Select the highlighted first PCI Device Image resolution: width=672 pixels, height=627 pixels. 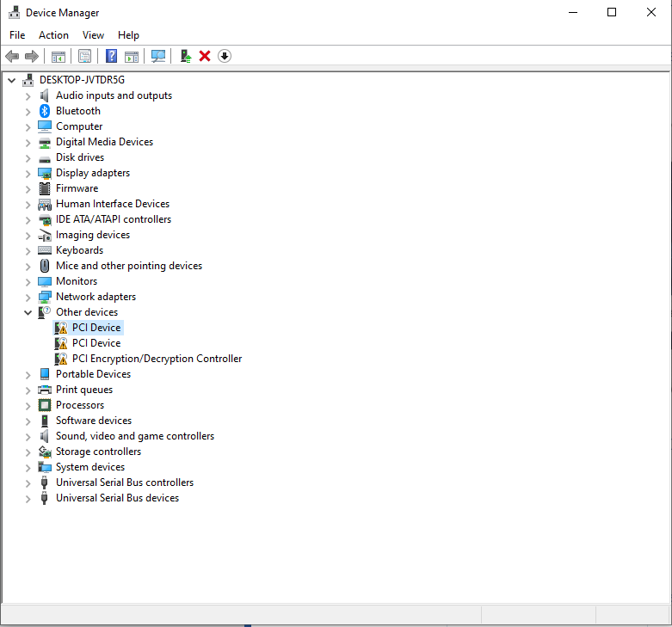pyautogui.click(x=96, y=328)
